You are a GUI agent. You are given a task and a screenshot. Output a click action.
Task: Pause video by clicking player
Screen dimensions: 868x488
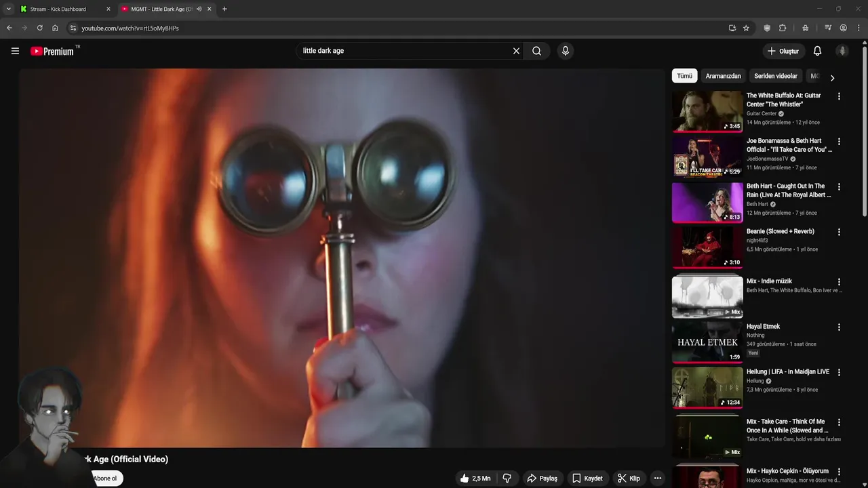342,258
